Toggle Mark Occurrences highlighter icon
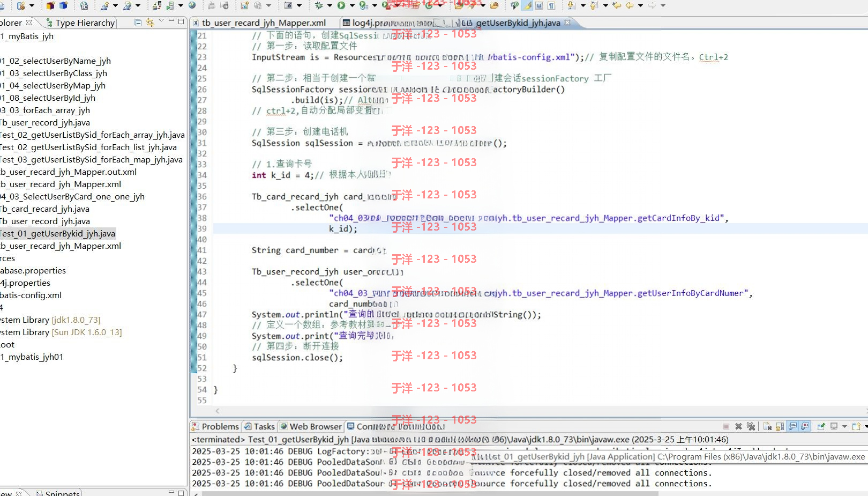The height and width of the screenshot is (496, 868). (528, 5)
